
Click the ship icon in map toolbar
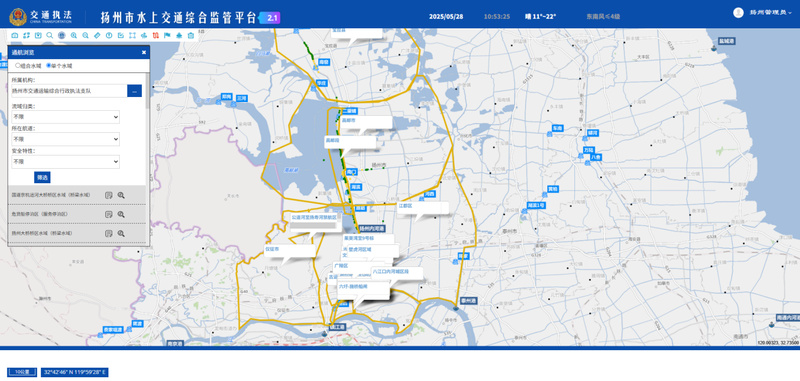coord(179,35)
